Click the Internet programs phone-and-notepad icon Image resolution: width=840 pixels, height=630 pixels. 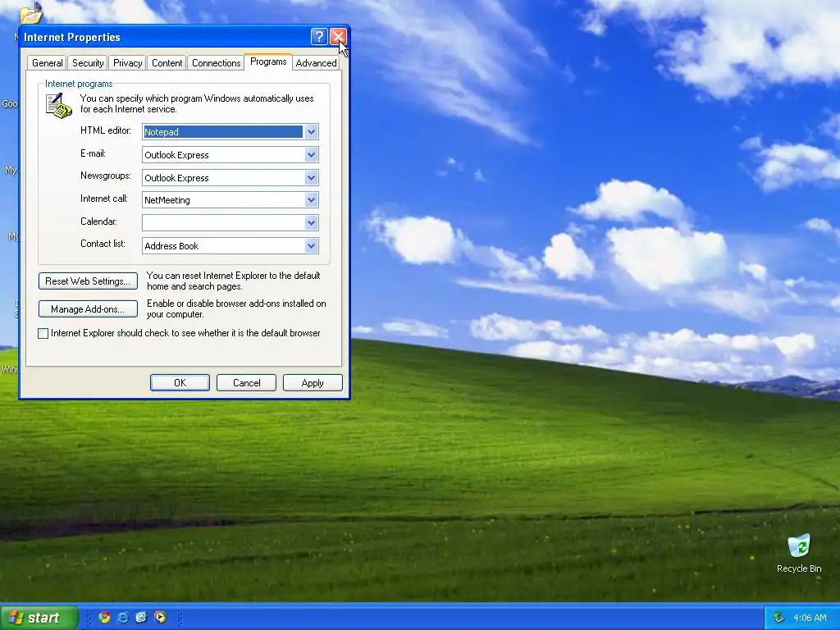tap(59, 106)
